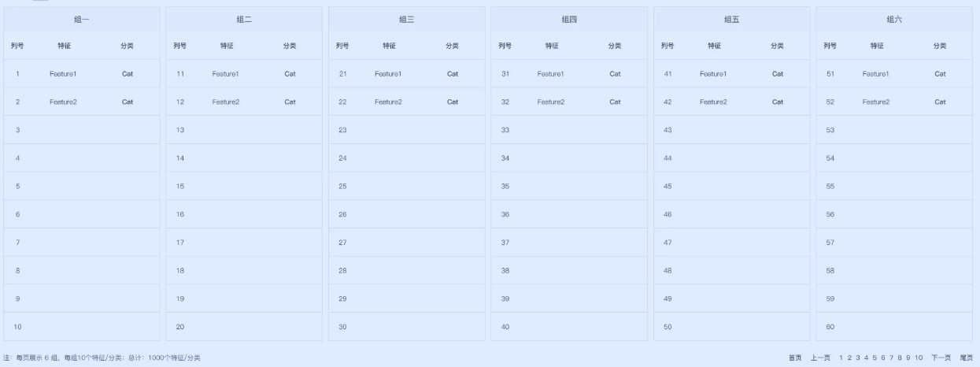Open page 7 in pagination
The image size is (980, 367).
pyautogui.click(x=891, y=358)
